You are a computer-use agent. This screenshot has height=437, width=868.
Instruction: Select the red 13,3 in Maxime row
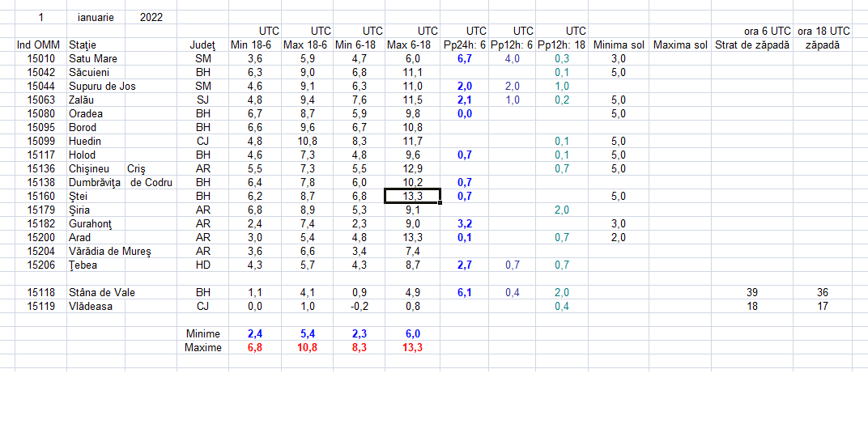412,348
